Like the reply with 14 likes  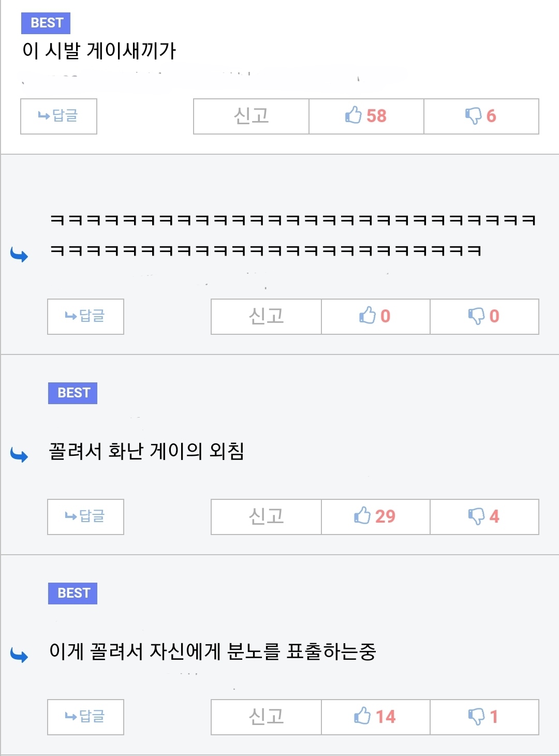(x=375, y=717)
